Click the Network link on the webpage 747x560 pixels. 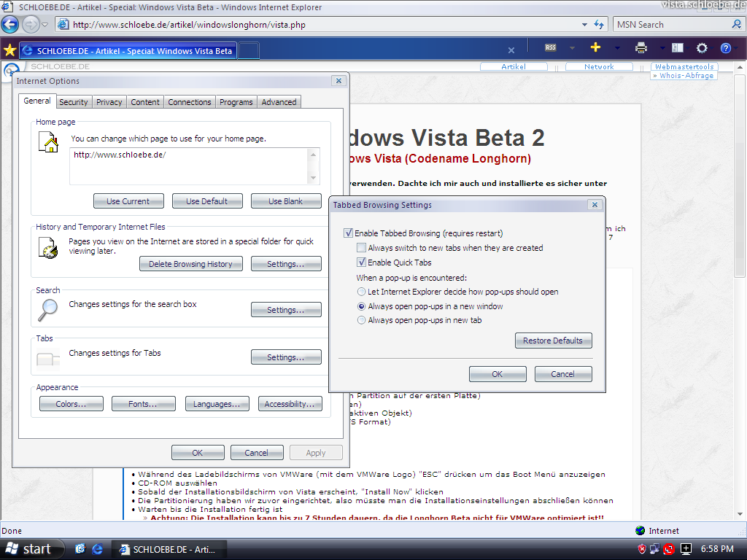599,66
